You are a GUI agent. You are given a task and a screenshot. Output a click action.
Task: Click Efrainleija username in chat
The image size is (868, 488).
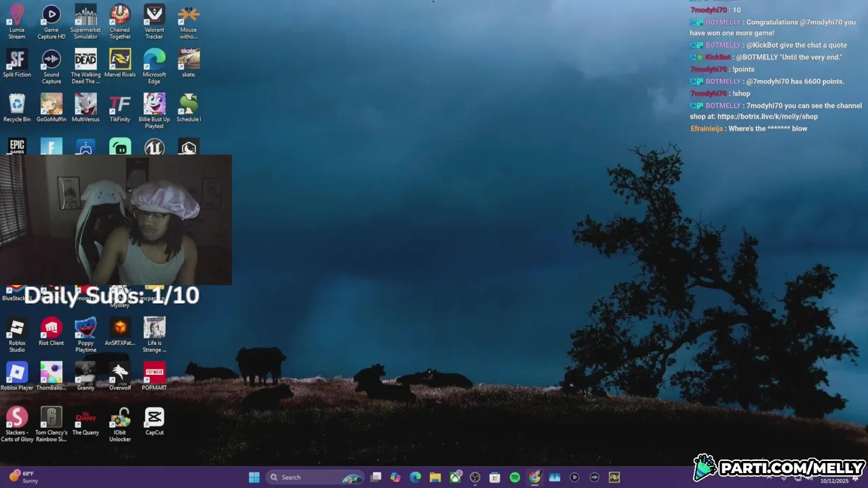(707, 129)
